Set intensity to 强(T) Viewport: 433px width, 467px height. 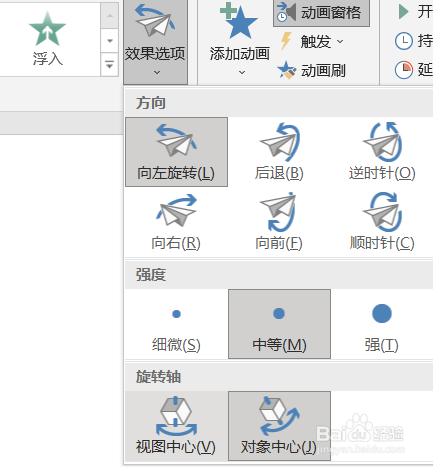pos(382,324)
